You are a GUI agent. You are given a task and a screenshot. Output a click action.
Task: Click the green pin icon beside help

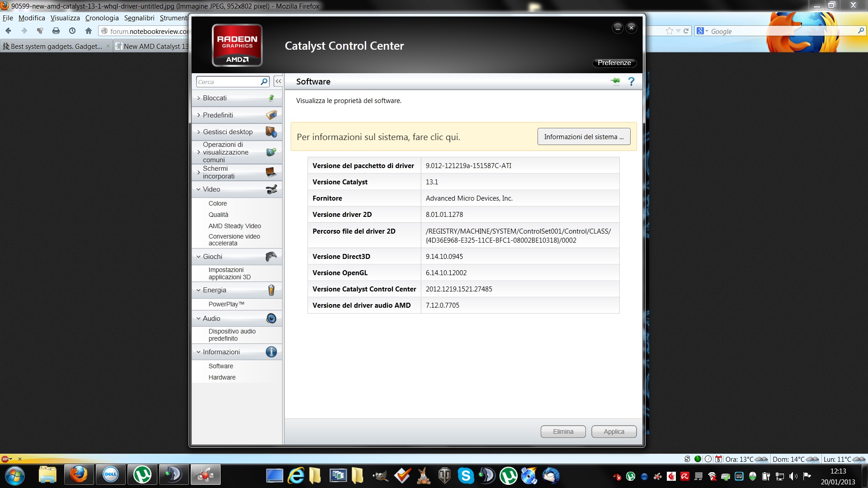pos(616,81)
